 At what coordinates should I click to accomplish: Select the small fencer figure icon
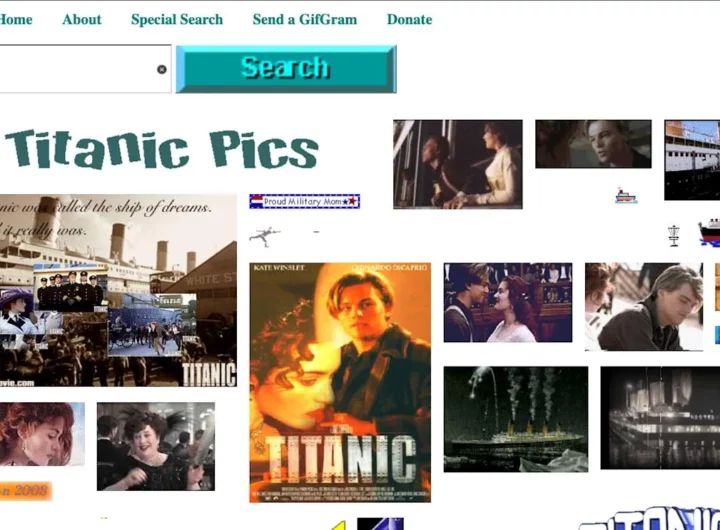pyautogui.click(x=265, y=237)
